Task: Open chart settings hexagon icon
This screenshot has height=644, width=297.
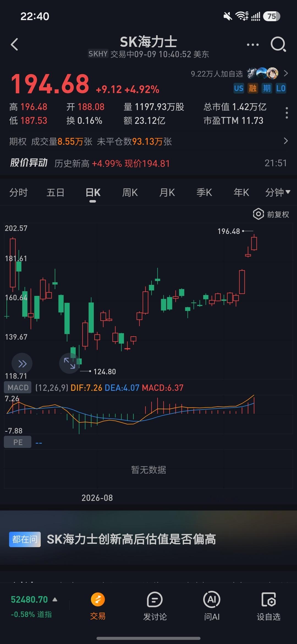Action: tap(258, 214)
